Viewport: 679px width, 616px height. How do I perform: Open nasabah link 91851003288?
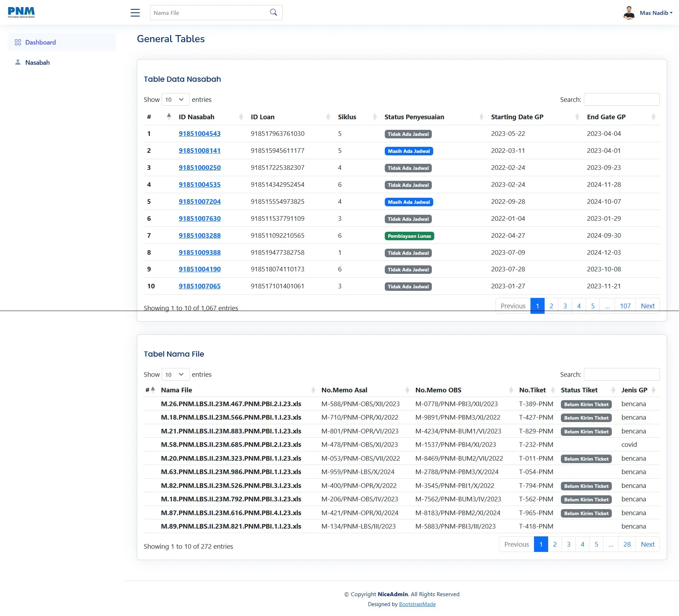199,235
